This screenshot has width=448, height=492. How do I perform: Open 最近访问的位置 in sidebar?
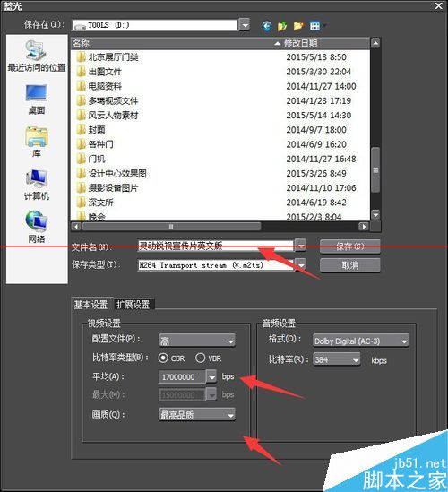point(37,56)
